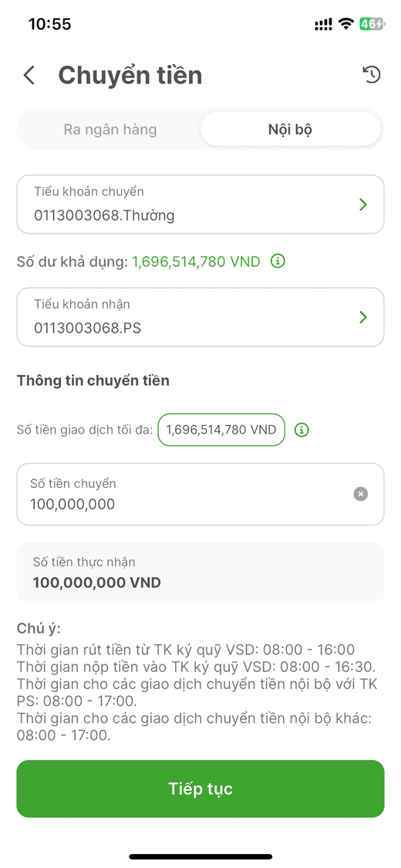Image resolution: width=401 pixels, height=868 pixels.
Task: Continue with the Tiếp tục button
Action: (x=200, y=789)
